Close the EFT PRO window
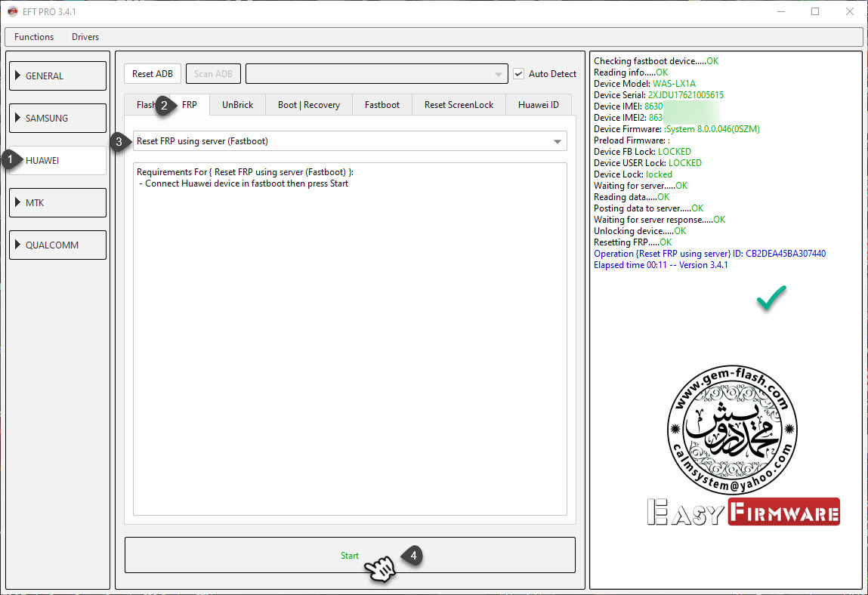This screenshot has width=868, height=595. click(x=850, y=11)
